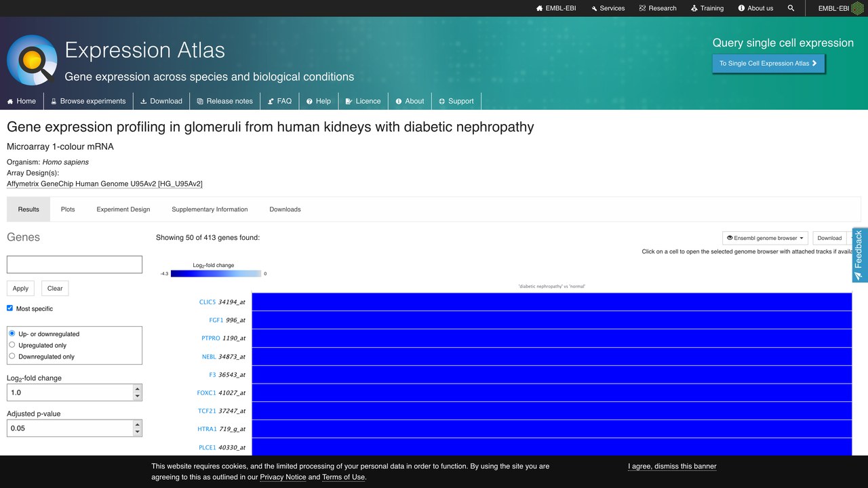Increase the Log2-fold change value
Screen dimensions: 868x488
(138, 389)
